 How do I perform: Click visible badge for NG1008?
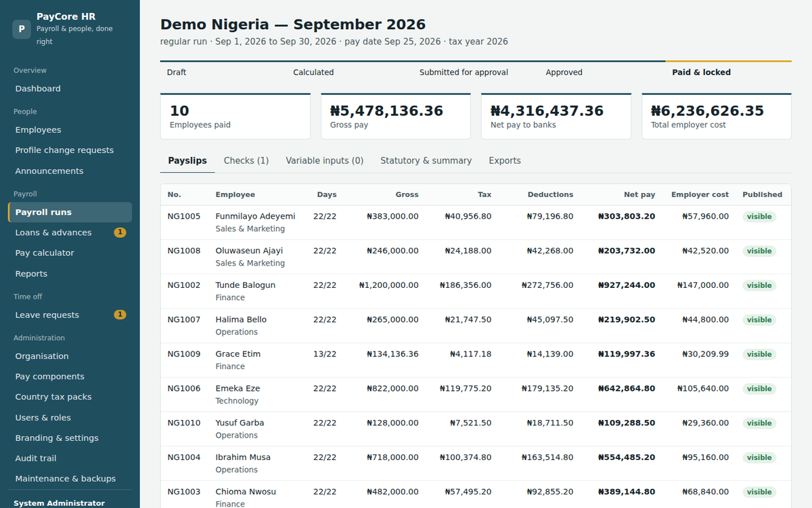tap(759, 251)
